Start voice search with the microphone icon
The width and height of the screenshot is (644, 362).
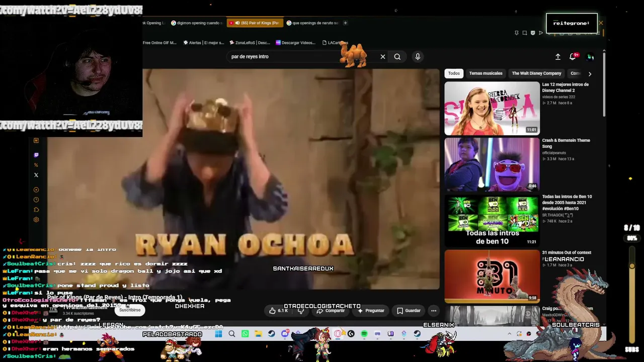tap(418, 57)
